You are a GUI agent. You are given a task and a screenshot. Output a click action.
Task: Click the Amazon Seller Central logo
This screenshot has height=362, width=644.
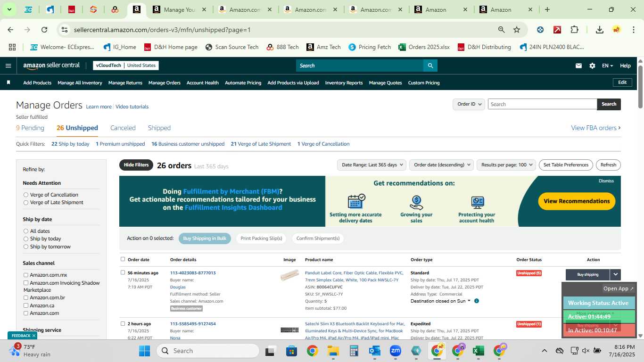click(x=51, y=66)
